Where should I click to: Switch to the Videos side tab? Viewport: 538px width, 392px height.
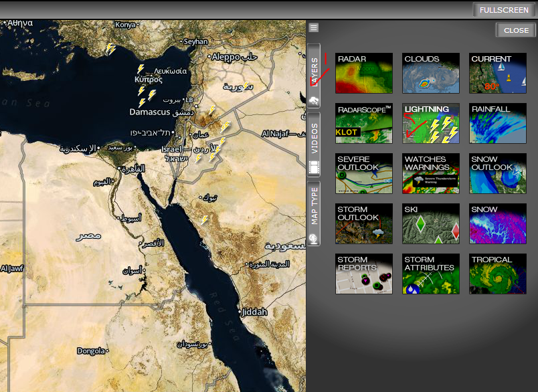[314, 144]
